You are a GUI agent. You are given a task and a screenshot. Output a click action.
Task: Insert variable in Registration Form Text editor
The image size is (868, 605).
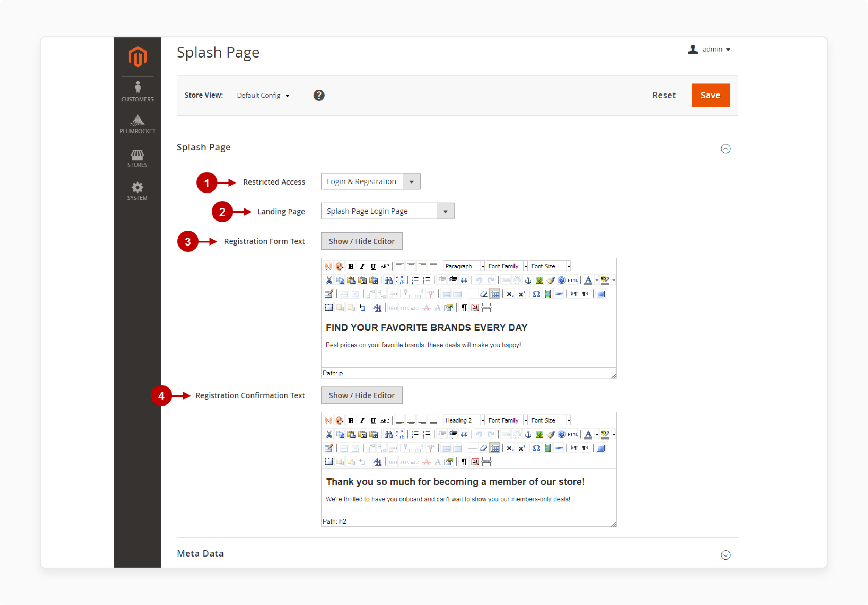point(328,266)
